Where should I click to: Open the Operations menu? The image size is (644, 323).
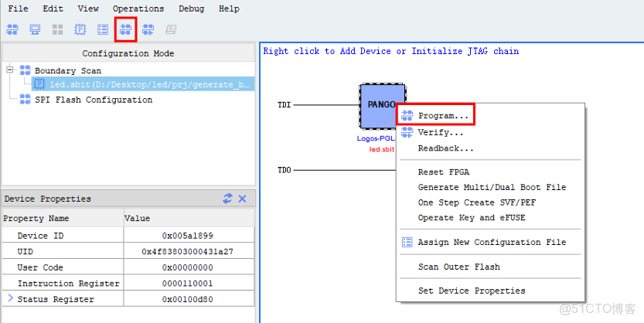click(138, 8)
